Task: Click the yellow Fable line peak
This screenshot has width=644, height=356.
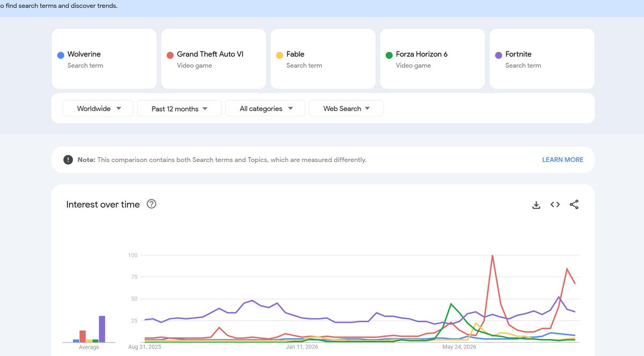Action: (476, 323)
